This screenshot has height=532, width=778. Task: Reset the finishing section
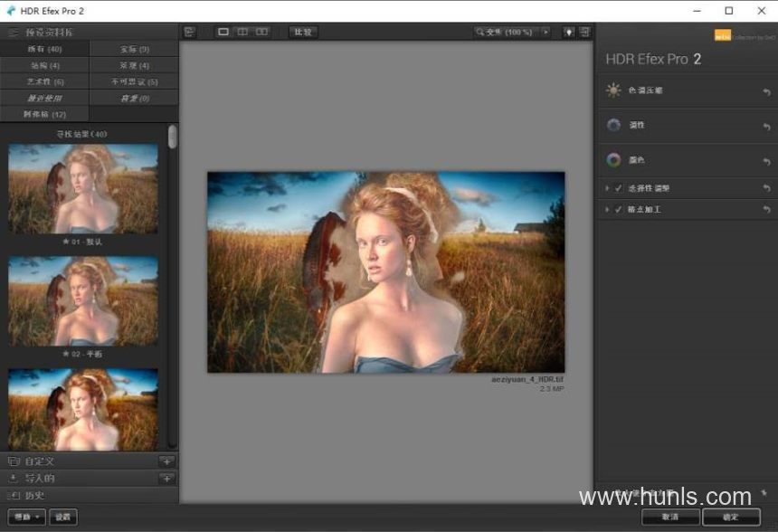(x=766, y=209)
